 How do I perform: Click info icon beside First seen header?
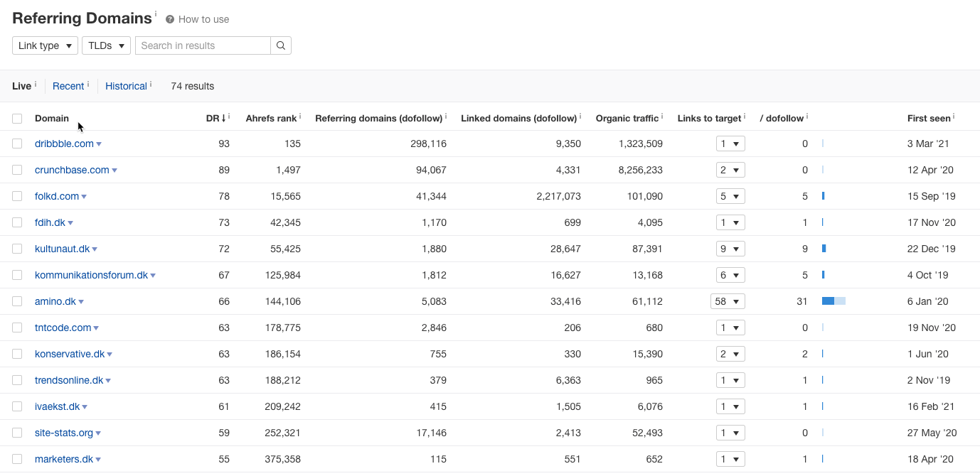[x=954, y=116]
